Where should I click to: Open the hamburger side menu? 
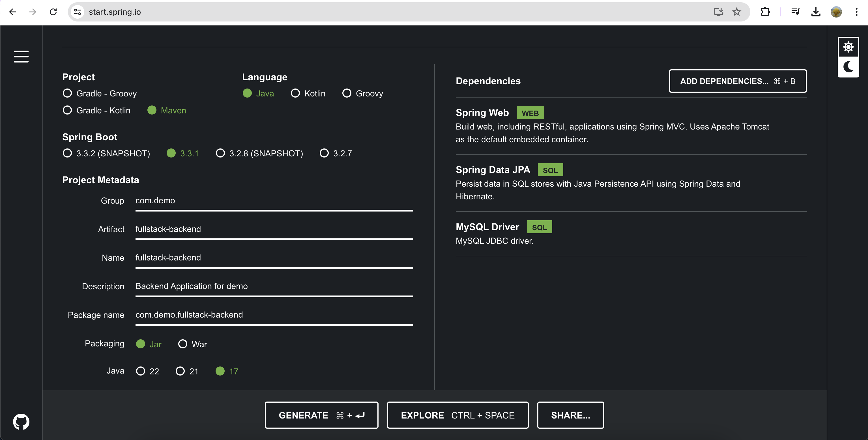pos(21,56)
